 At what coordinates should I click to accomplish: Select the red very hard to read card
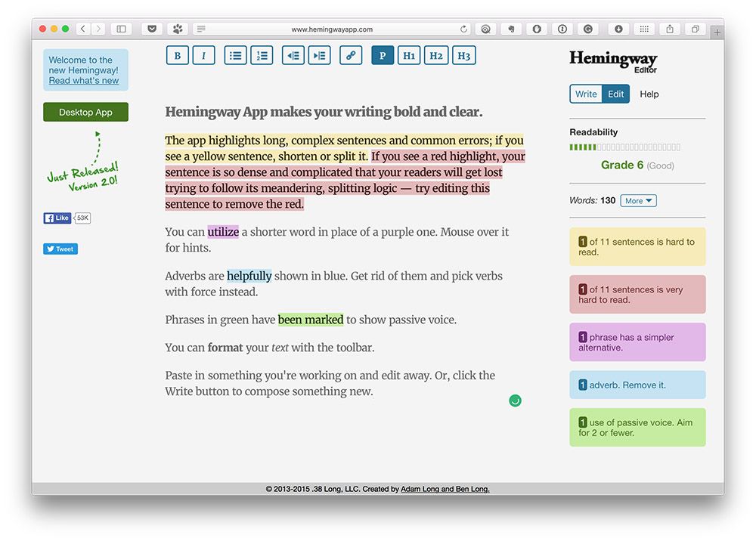[x=637, y=295]
